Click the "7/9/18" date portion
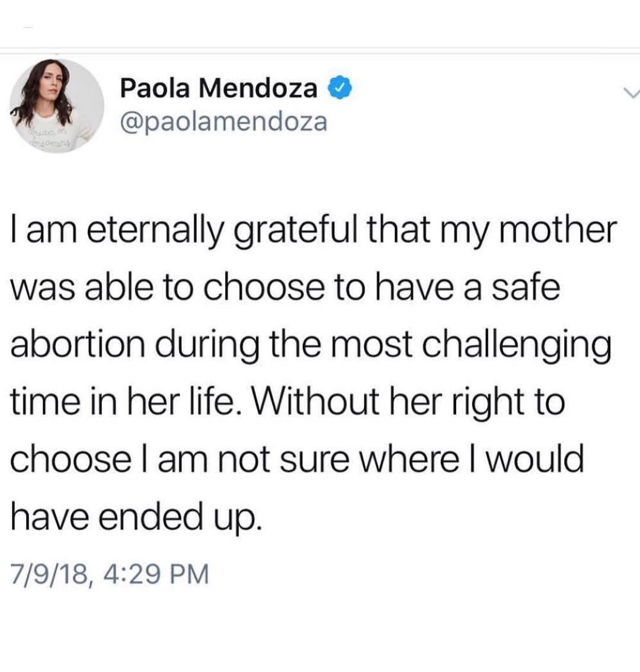The height and width of the screenshot is (672, 640). pos(47,574)
